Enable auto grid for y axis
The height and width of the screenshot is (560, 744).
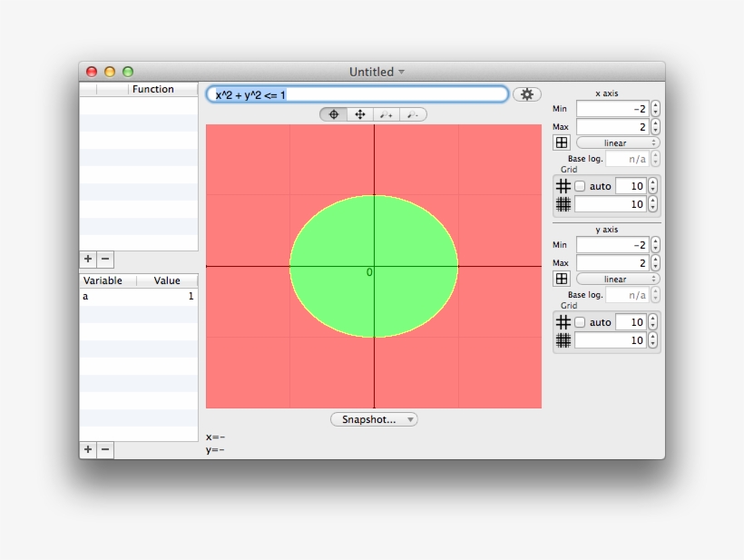[x=580, y=322]
